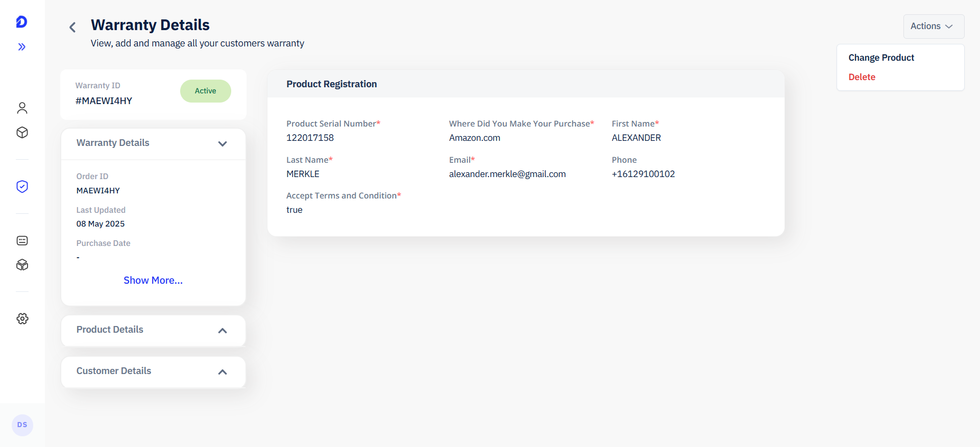Click the app logo in the sidebar
The height and width of the screenshot is (447, 980).
pyautogui.click(x=21, y=21)
